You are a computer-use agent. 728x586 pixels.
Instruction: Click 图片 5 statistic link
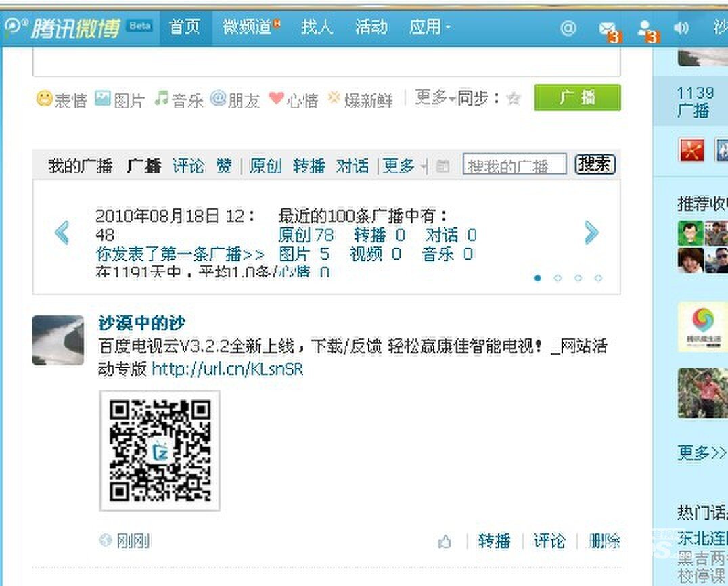tap(304, 254)
